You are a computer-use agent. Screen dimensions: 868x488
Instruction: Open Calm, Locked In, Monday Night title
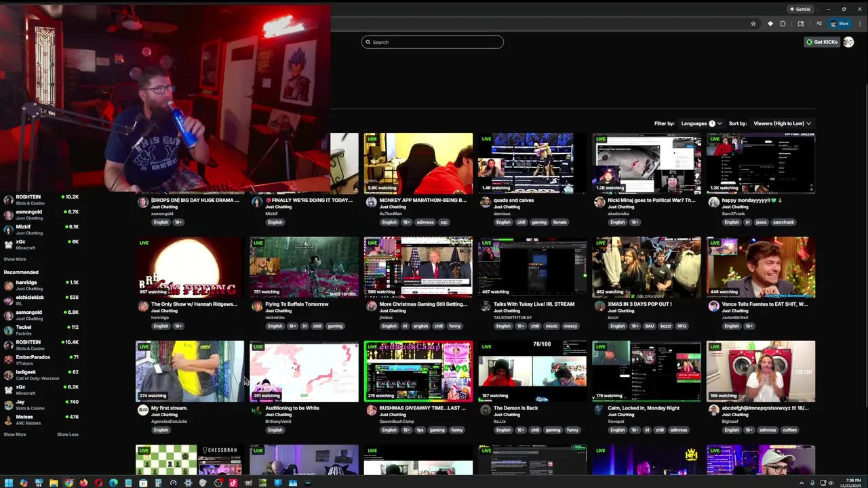pos(644,408)
